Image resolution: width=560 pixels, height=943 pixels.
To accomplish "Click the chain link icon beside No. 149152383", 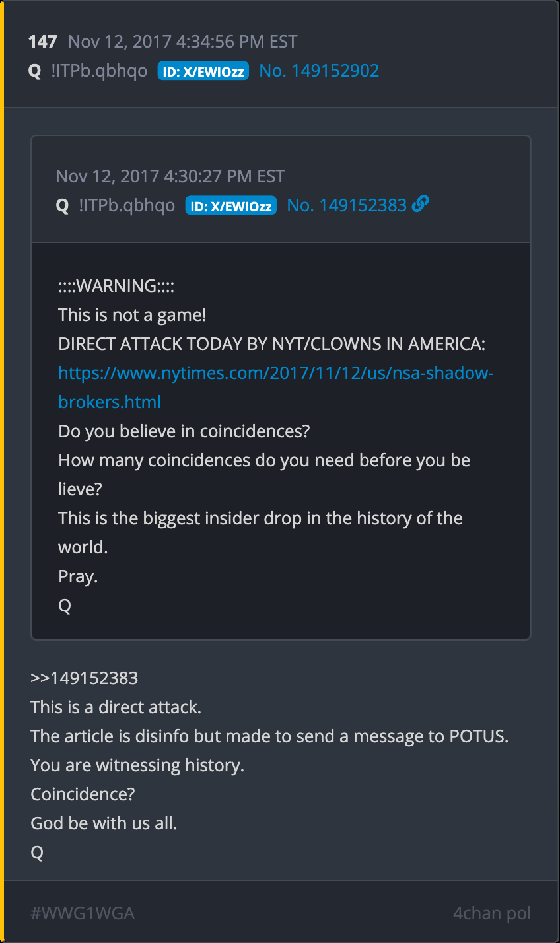I will [x=420, y=205].
